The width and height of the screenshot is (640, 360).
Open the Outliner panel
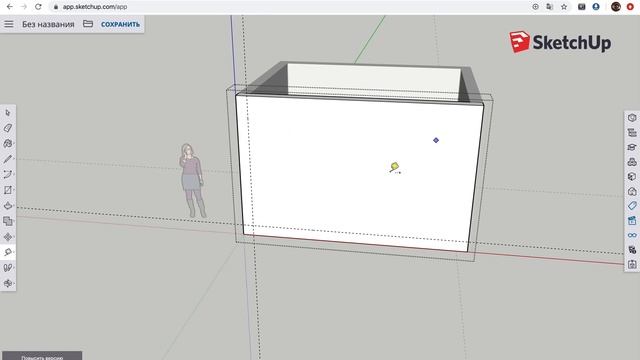click(x=632, y=133)
